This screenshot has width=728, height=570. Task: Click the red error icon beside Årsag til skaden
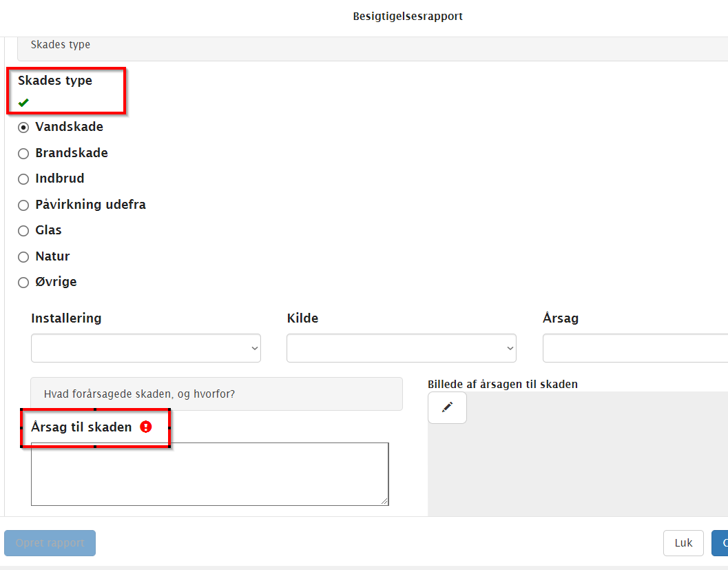click(145, 427)
